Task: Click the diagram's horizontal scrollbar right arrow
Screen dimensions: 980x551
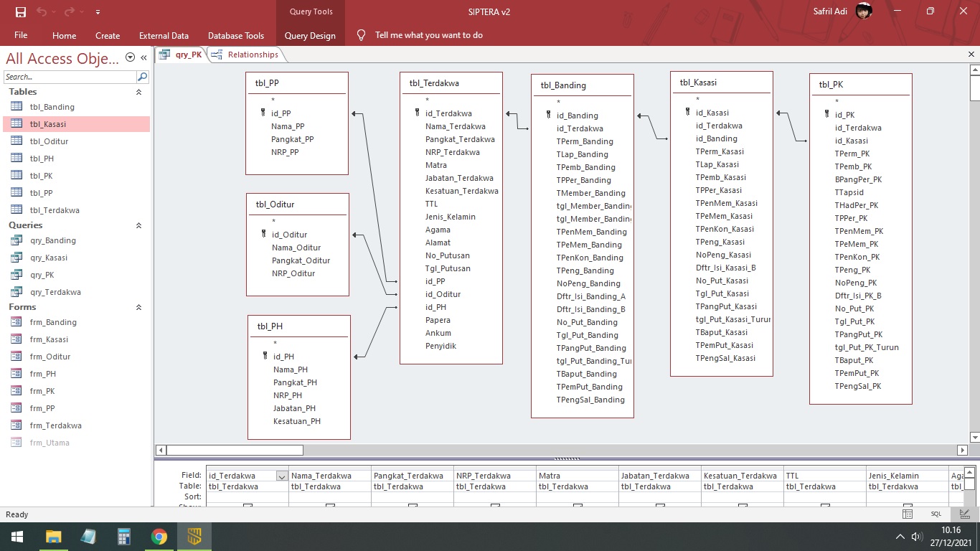Action: pyautogui.click(x=963, y=451)
